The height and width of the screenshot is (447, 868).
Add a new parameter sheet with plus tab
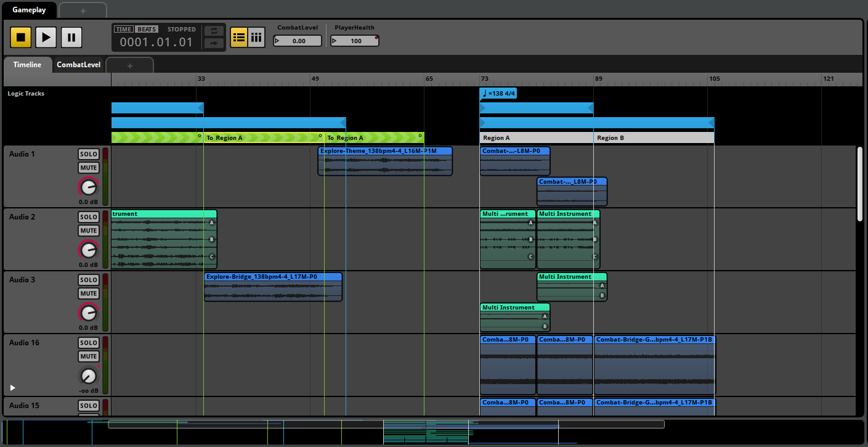tap(129, 65)
